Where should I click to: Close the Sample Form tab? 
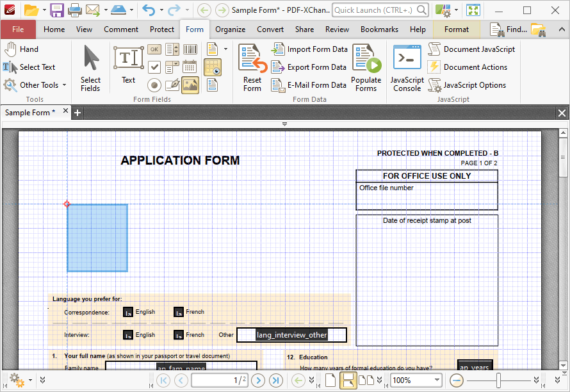tap(65, 111)
